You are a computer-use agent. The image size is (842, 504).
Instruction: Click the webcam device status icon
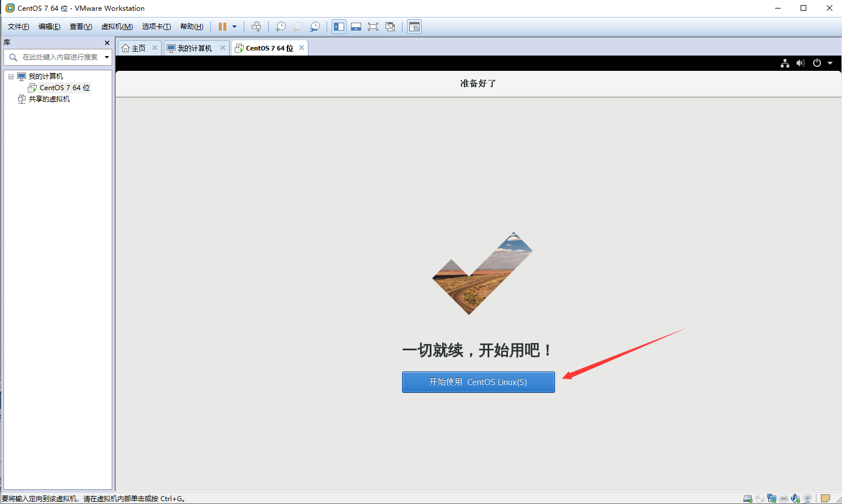click(807, 498)
